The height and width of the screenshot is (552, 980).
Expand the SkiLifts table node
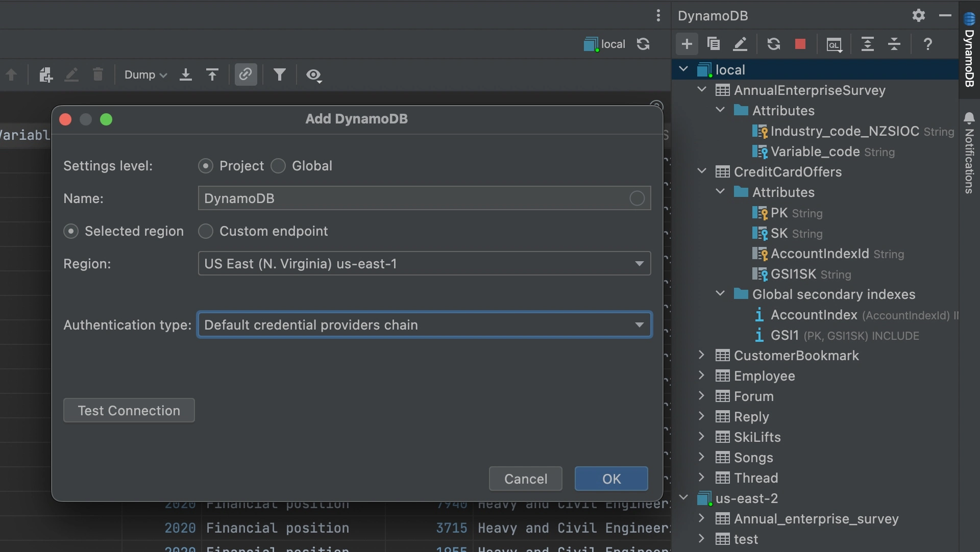[x=702, y=437]
